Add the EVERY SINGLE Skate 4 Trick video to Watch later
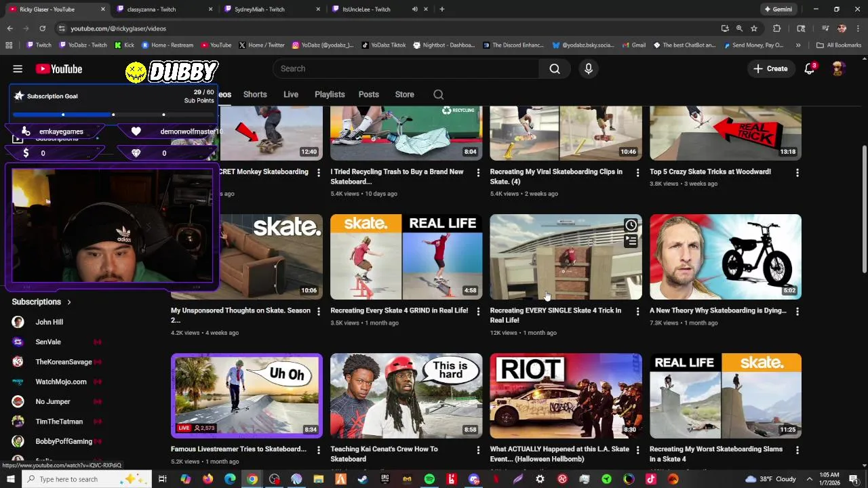Image resolution: width=868 pixels, height=488 pixels. pos(631,225)
